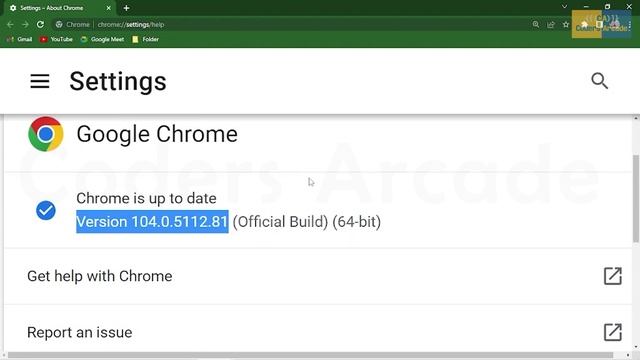This screenshot has width=640, height=360.
Task: Click the vertical page scrollbar
Action: [x=636, y=199]
